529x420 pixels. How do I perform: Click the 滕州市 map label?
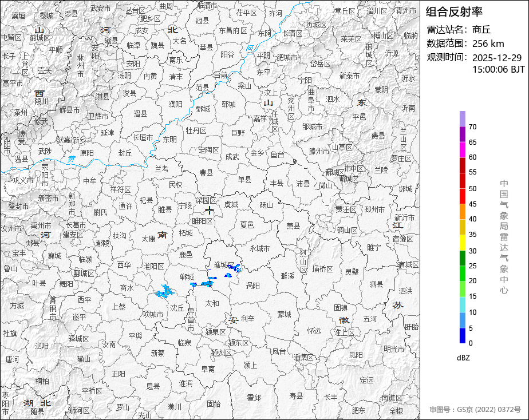pos(319,151)
